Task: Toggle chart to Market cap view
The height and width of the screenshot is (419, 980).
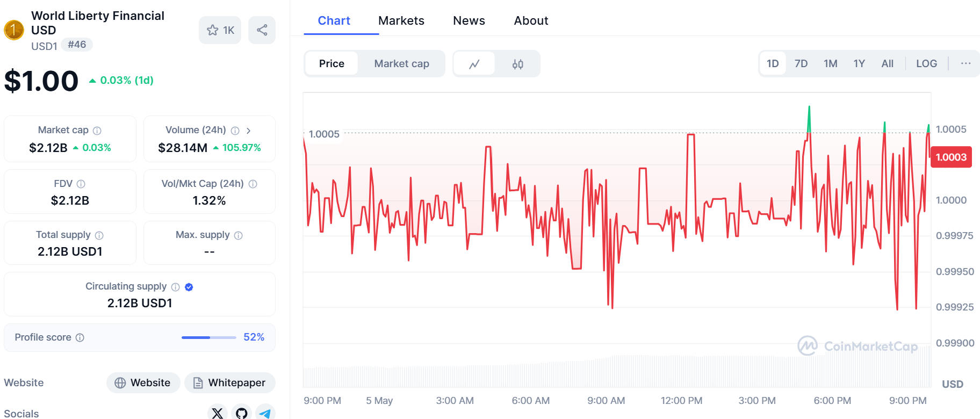Action: [401, 64]
